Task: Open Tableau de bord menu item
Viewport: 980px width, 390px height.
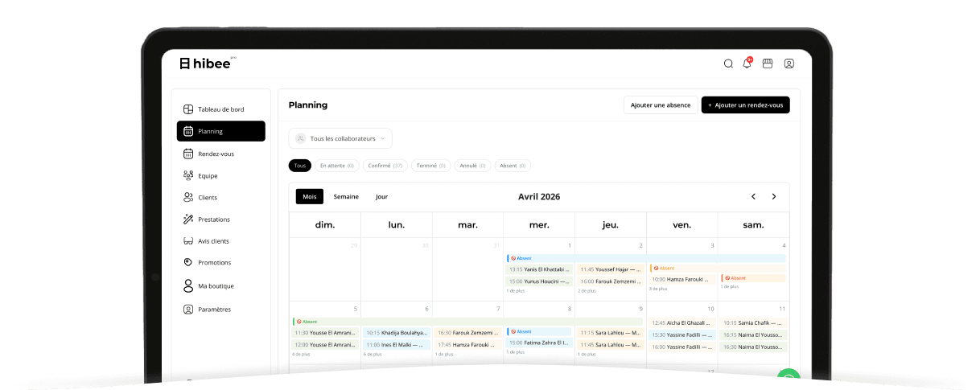Action: (220, 109)
